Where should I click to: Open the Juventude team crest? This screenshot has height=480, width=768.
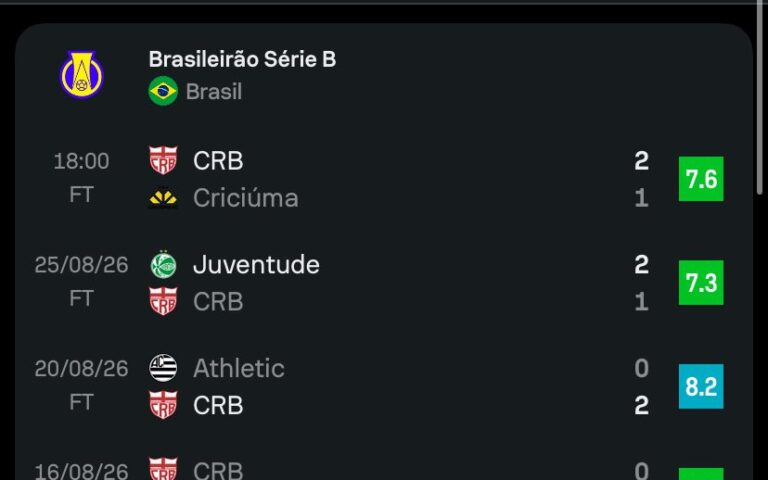tap(163, 264)
